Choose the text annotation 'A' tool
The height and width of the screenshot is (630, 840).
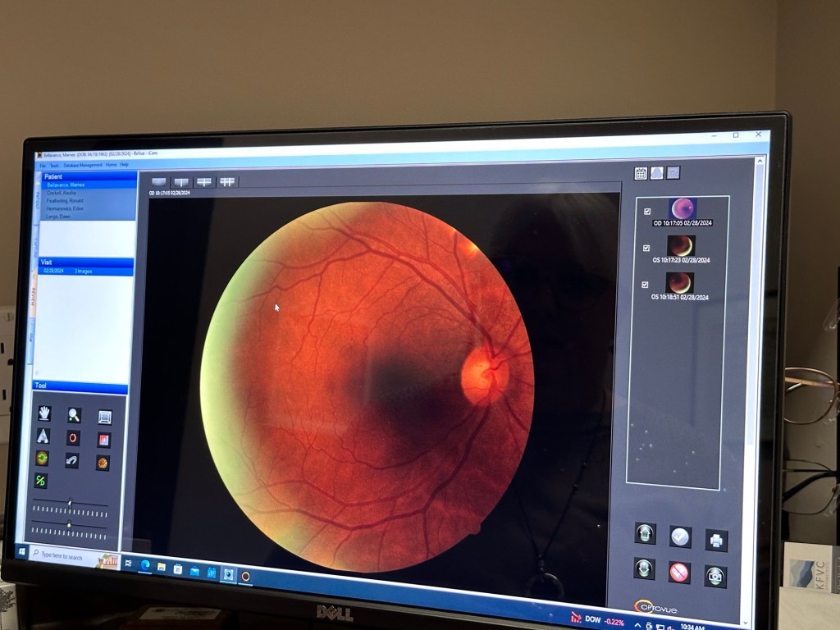[43, 436]
